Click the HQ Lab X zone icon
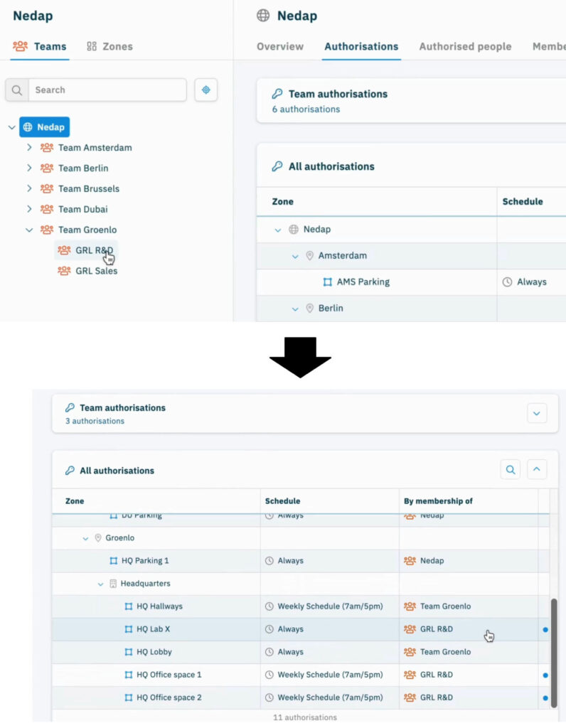Screen dimensions: 566x728 pyautogui.click(x=129, y=629)
